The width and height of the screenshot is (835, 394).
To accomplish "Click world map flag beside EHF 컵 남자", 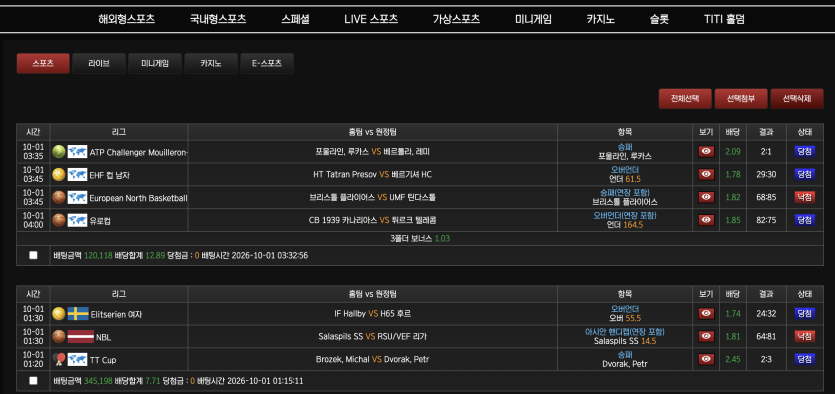I will (x=78, y=175).
